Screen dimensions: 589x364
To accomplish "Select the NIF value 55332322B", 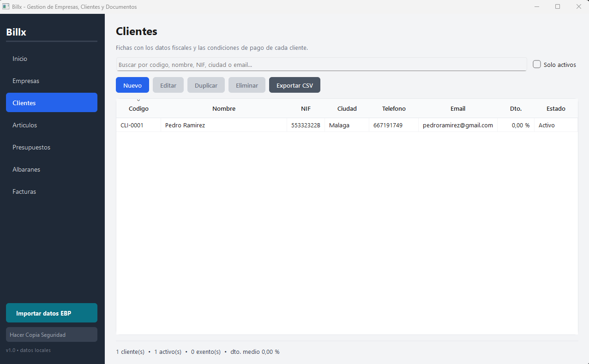I will (x=306, y=125).
